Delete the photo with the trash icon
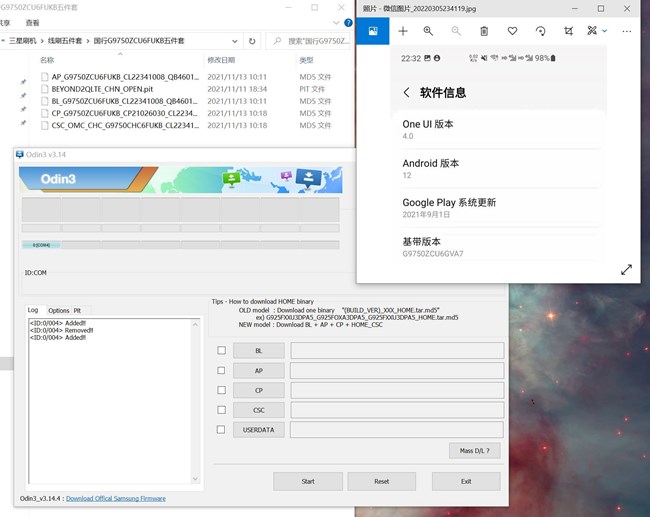 click(484, 31)
